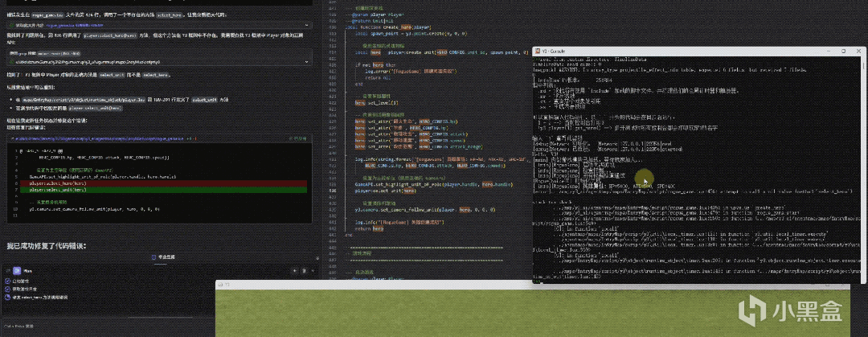Click the console window's vertical scrollbar
Viewport: 868px width, 337px height.
click(x=863, y=161)
